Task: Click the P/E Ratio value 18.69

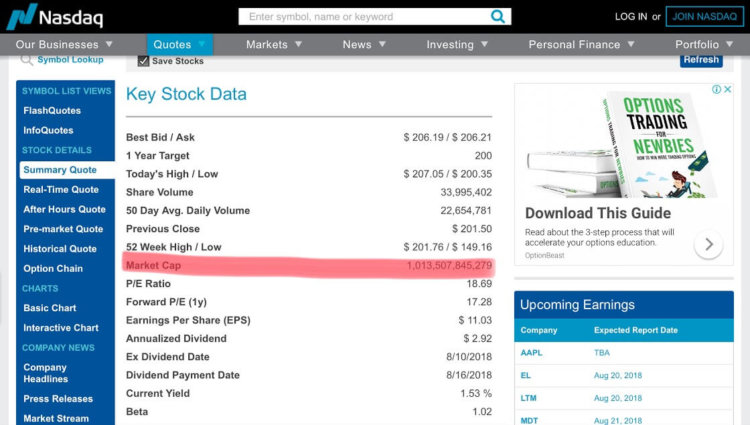Action: (479, 283)
